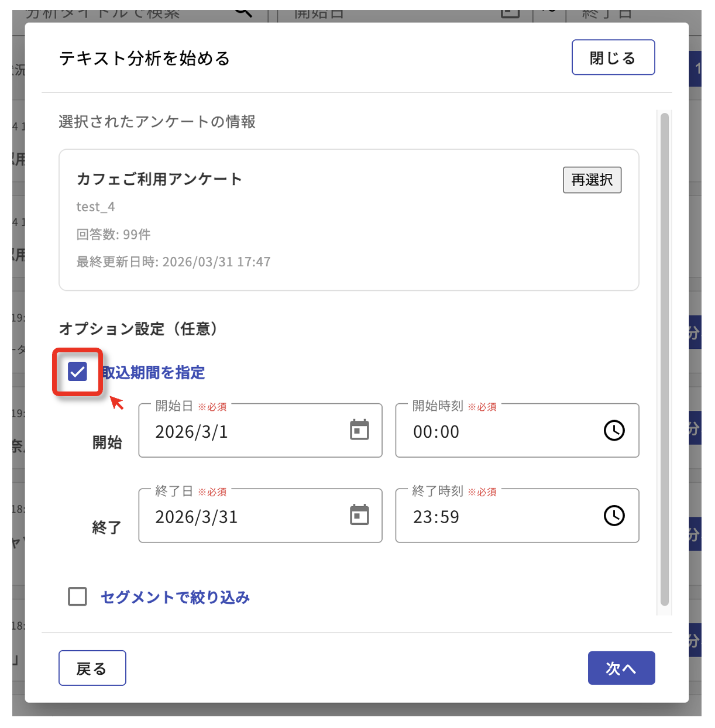Click the カフェご利用アンケート survey title

click(159, 179)
